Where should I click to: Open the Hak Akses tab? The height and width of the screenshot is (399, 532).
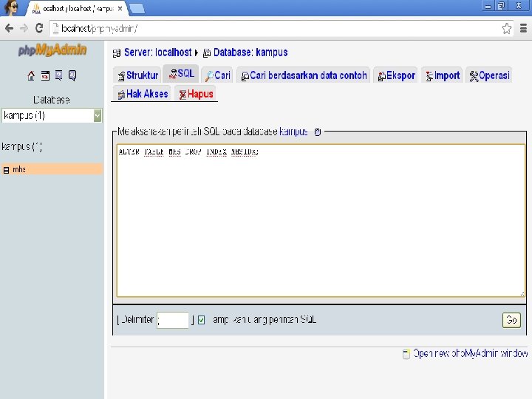[143, 94]
